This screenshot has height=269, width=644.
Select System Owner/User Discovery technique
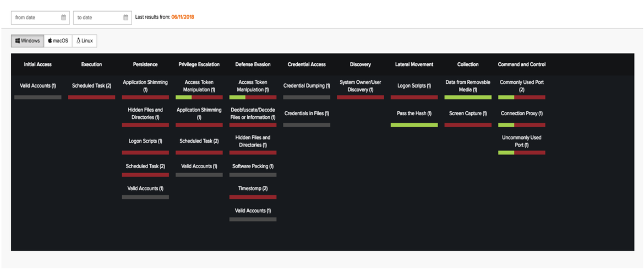click(360, 86)
